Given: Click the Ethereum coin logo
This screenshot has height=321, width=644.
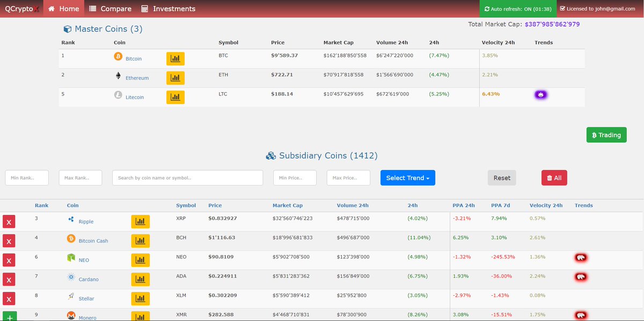Looking at the screenshot, I should pos(118,76).
